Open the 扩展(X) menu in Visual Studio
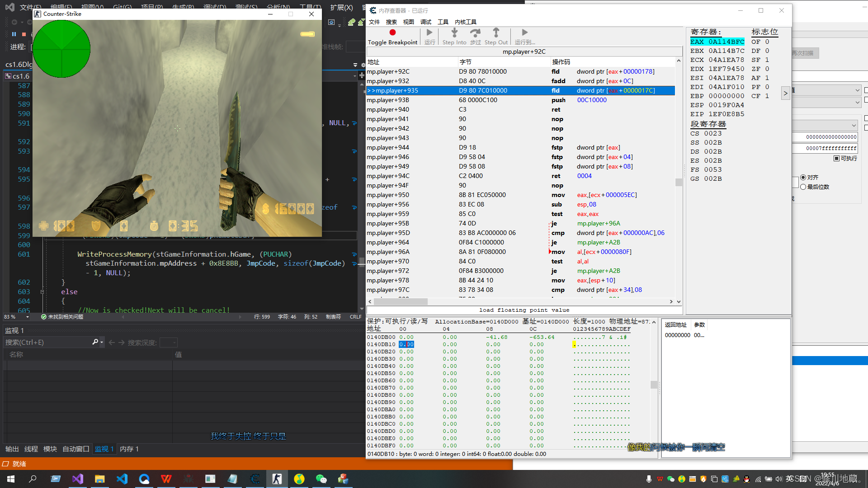868x488 pixels. point(341,7)
